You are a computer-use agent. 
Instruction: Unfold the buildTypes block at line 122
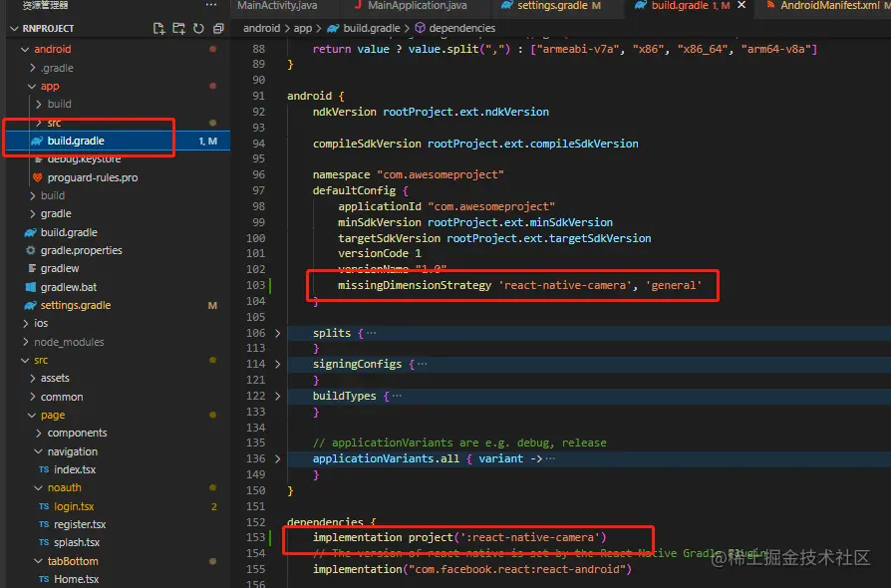click(x=278, y=396)
